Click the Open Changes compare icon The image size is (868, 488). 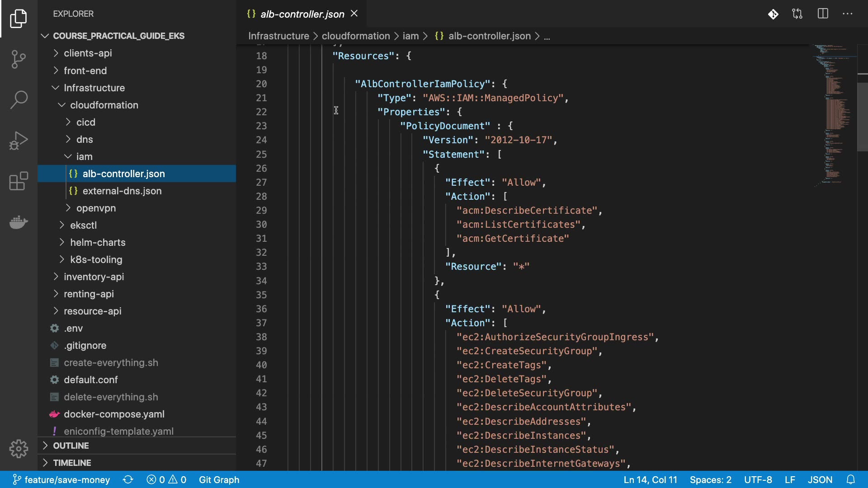tap(797, 14)
